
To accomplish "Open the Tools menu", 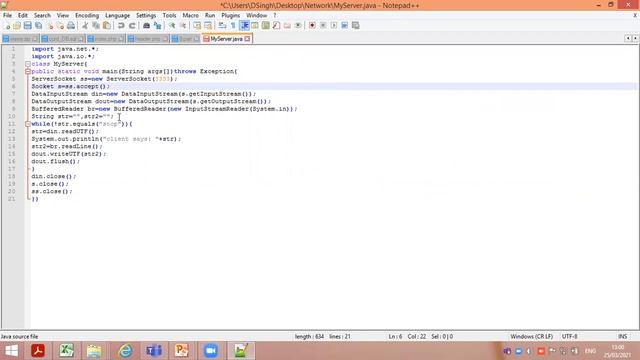I will (169, 16).
